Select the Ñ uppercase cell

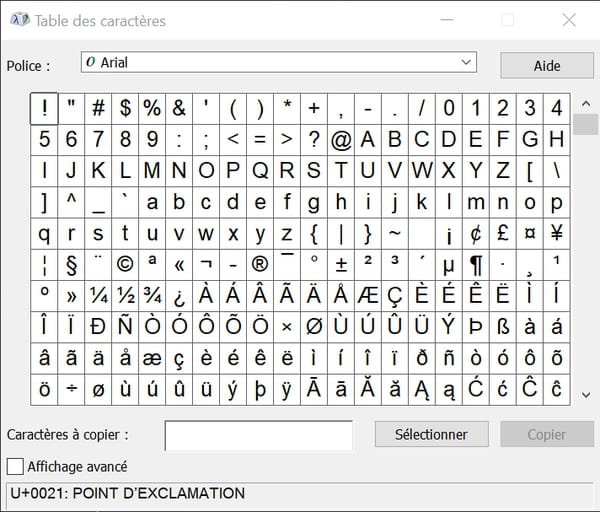[125, 328]
